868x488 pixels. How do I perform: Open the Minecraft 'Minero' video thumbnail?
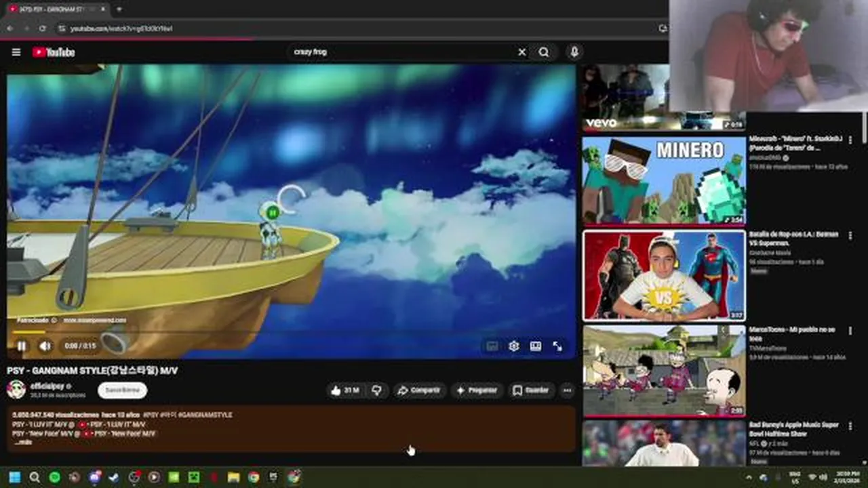coord(664,180)
